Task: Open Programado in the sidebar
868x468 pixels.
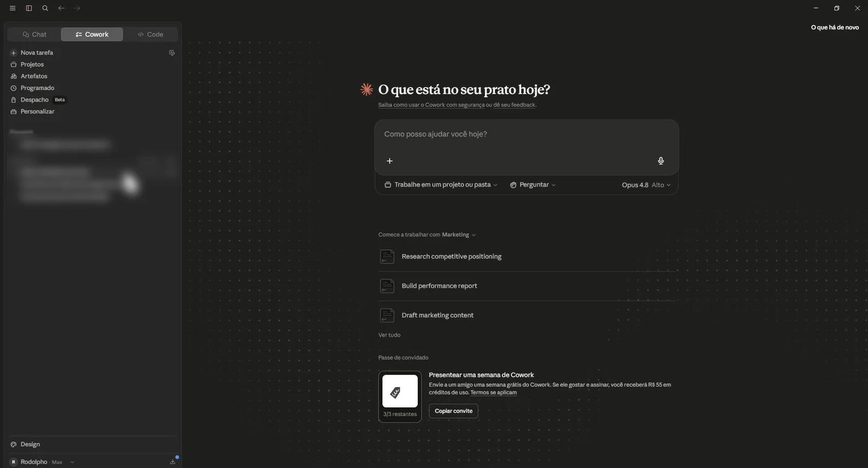Action: point(37,88)
